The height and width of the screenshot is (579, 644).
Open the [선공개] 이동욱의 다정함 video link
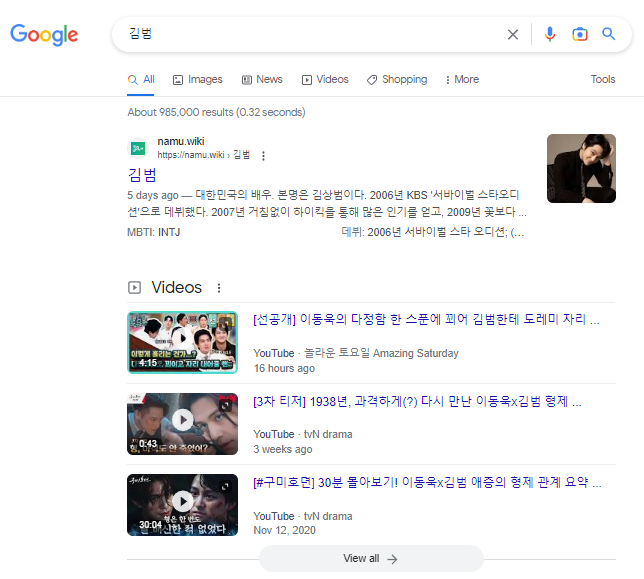(426, 319)
